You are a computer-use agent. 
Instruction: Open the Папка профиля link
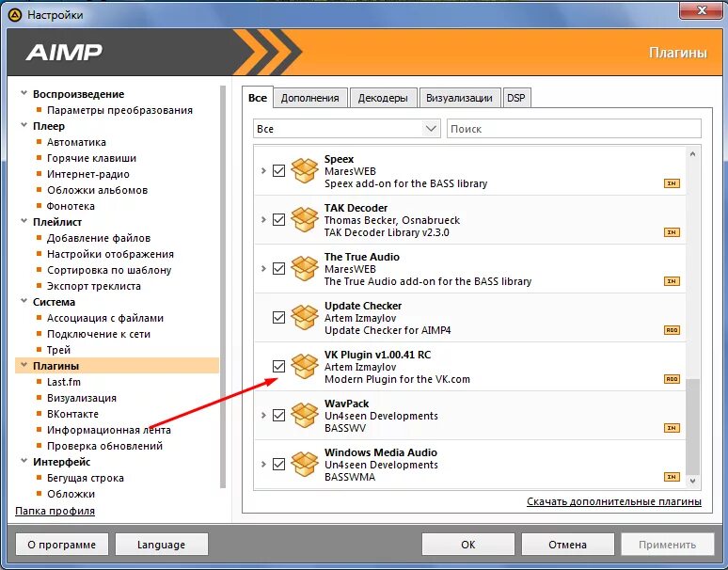[55, 511]
